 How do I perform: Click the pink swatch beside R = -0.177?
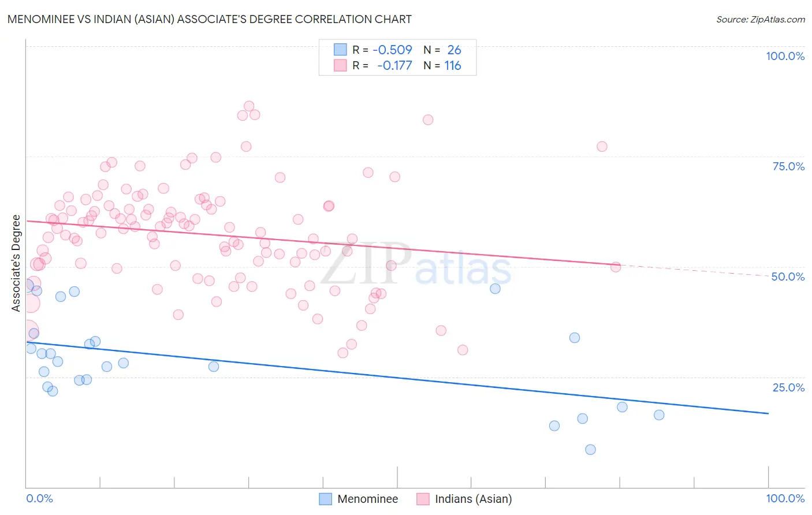341,65
